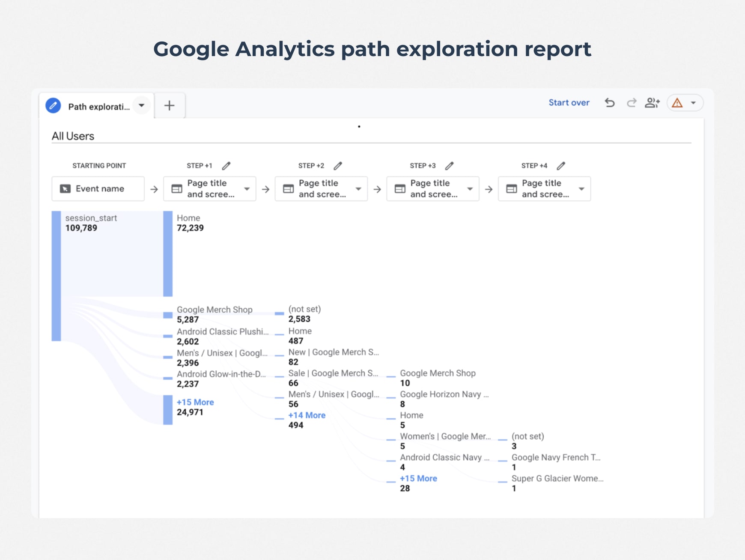The image size is (745, 560).
Task: Select the Path exploration tab
Action: 98,107
